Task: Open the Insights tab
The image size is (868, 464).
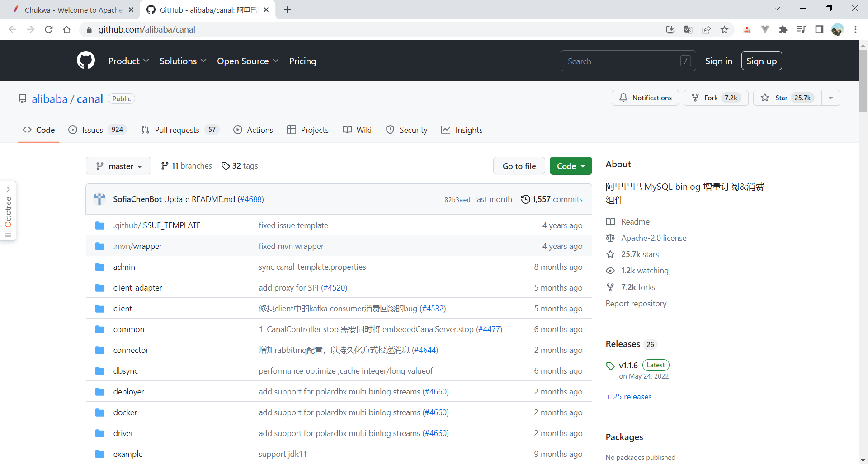Action: tap(462, 130)
